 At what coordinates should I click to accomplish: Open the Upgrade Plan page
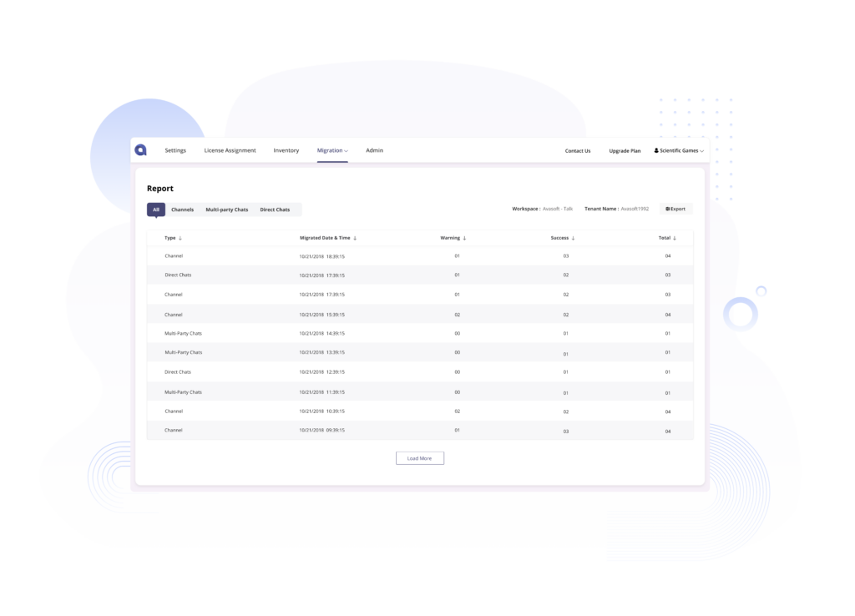click(x=625, y=150)
